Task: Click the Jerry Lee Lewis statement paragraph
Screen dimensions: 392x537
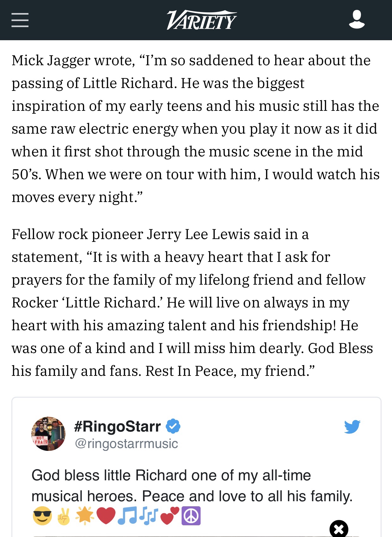Action: coord(192,302)
